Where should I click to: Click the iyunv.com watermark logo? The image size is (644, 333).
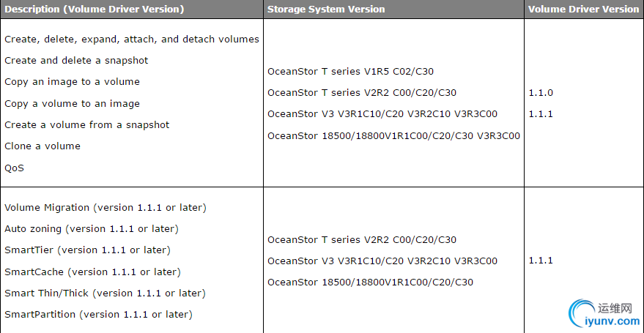click(602, 311)
